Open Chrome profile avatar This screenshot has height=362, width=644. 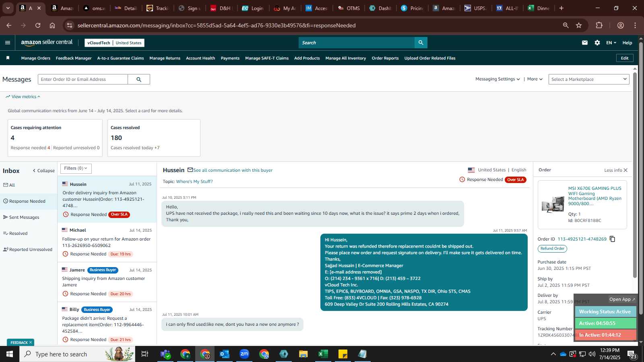click(x=621, y=25)
